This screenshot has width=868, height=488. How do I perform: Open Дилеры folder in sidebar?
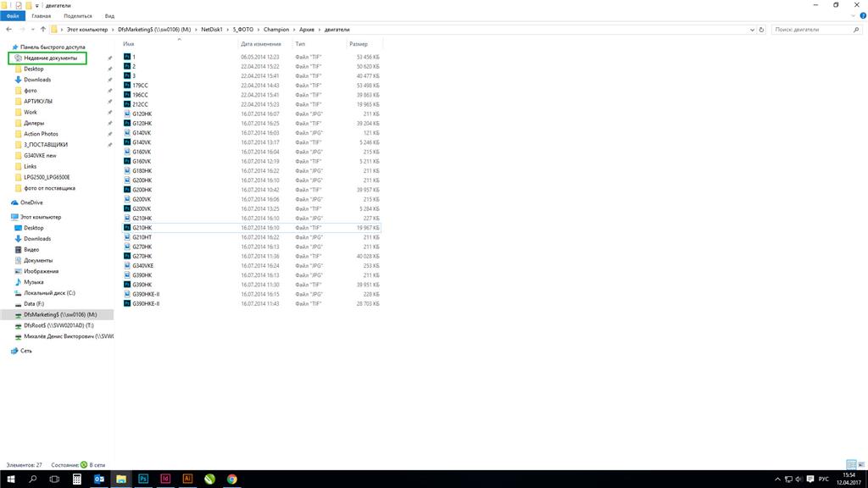[x=34, y=123]
